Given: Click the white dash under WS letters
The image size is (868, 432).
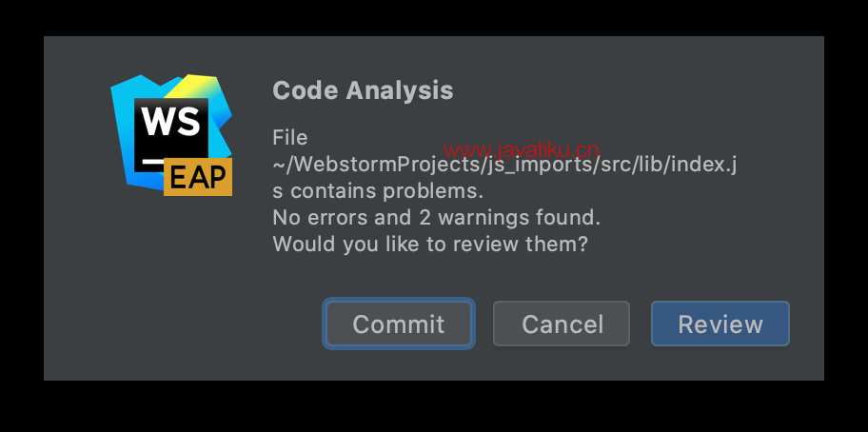Looking at the screenshot, I should pos(153,162).
